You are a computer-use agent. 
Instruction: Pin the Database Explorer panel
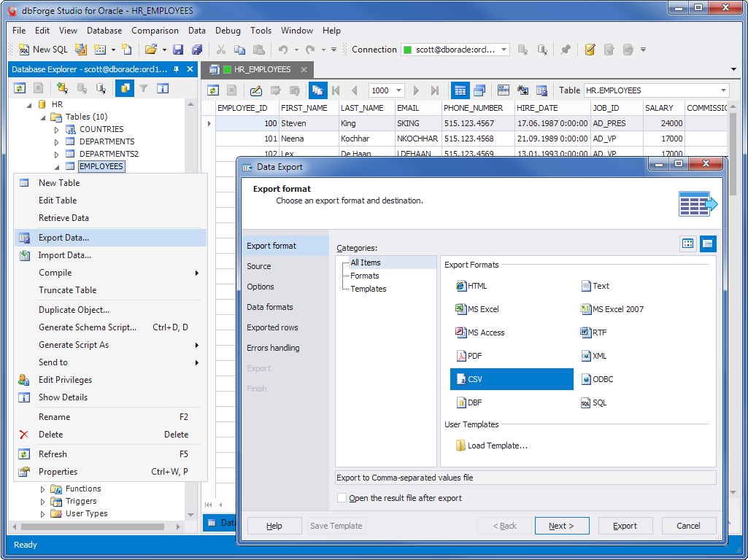click(x=176, y=69)
